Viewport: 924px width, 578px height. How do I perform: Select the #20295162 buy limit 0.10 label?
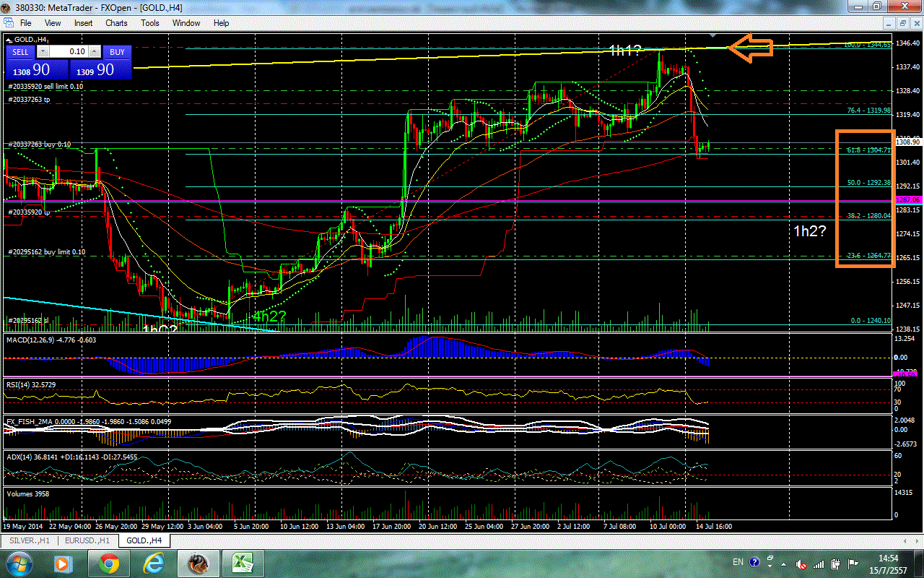pyautogui.click(x=46, y=252)
